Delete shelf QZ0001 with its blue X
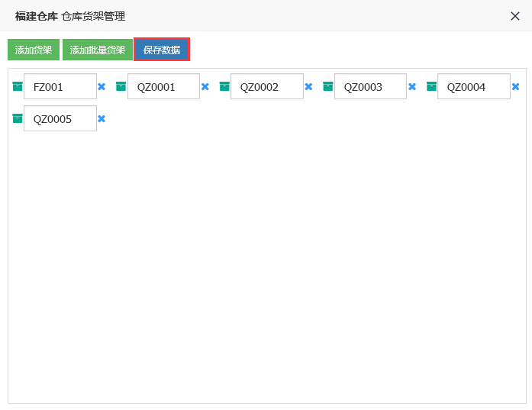532x410 pixels. 205,87
